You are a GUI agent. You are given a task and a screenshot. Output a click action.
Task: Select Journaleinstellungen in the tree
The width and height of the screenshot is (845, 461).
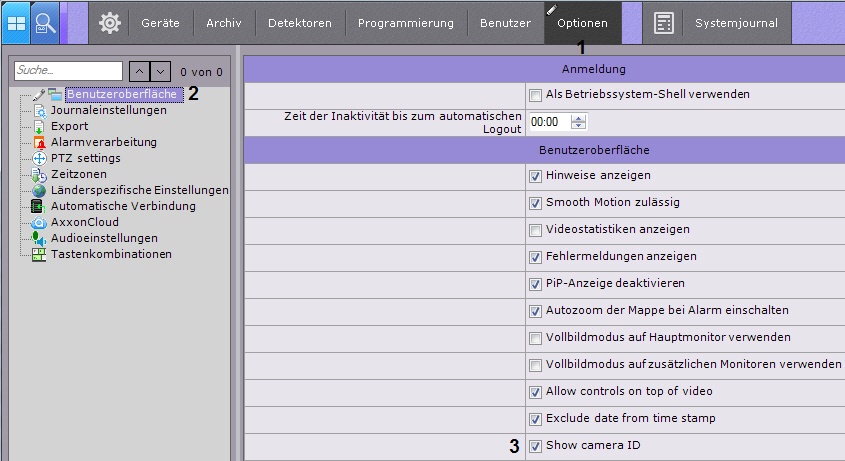(x=109, y=111)
